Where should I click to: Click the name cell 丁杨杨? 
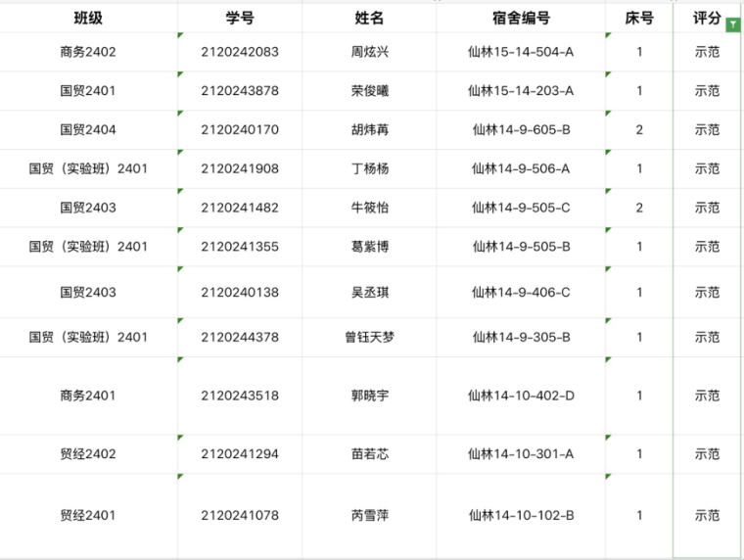click(x=369, y=168)
